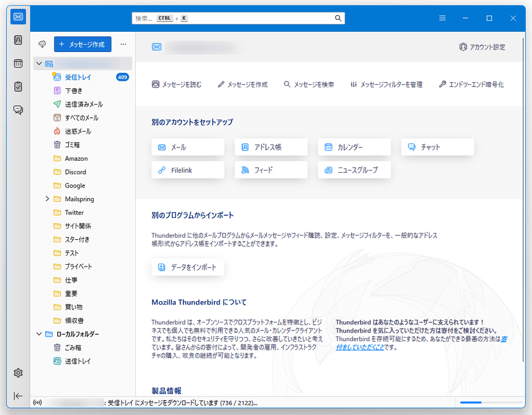Select the Twitter folder
532x415 pixels.
83,213
